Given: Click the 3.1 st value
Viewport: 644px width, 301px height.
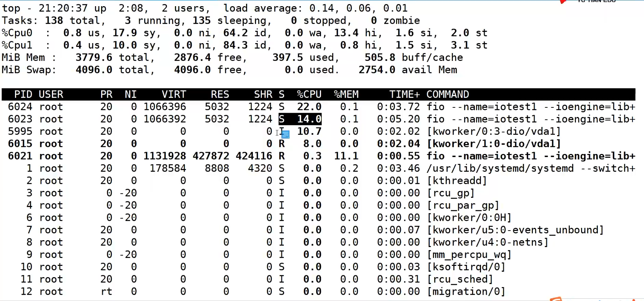Looking at the screenshot, I should [469, 45].
